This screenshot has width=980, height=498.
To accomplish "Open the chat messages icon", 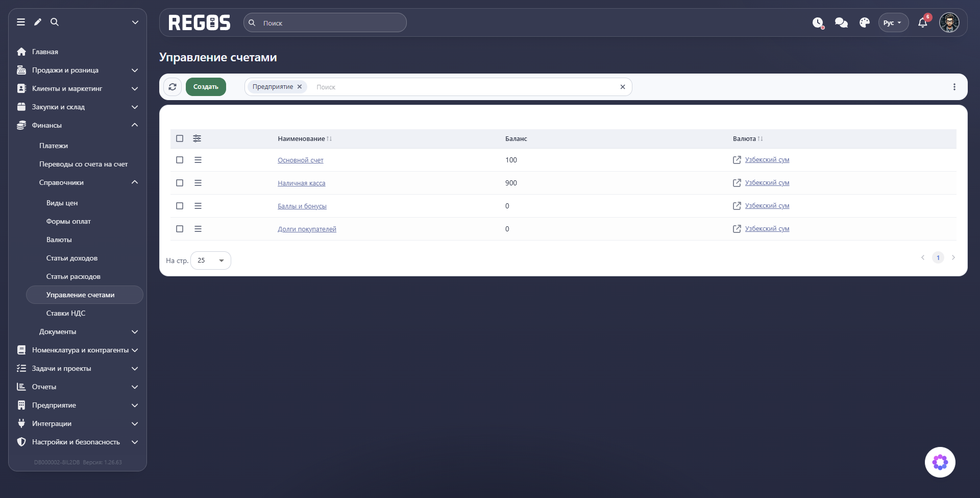I will [x=841, y=22].
